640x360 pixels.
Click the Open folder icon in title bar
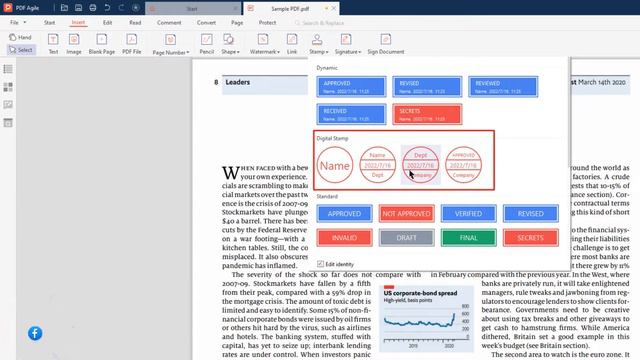[64, 8]
